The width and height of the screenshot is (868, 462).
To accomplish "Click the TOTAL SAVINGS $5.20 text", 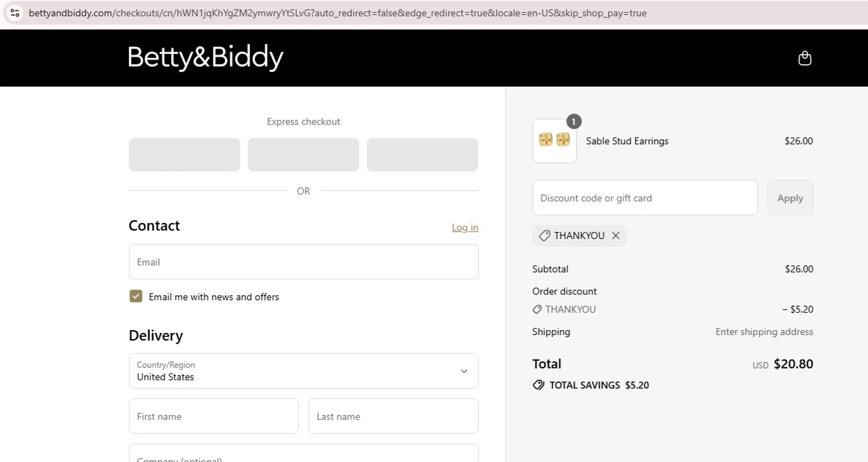I will coord(599,385).
